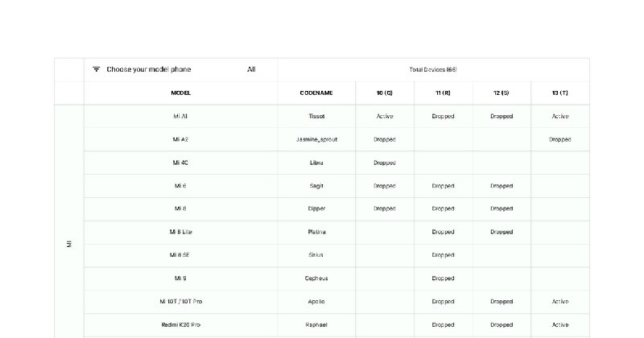Click Active status for Redmi K20 Pro
The image size is (644, 338).
tap(560, 325)
